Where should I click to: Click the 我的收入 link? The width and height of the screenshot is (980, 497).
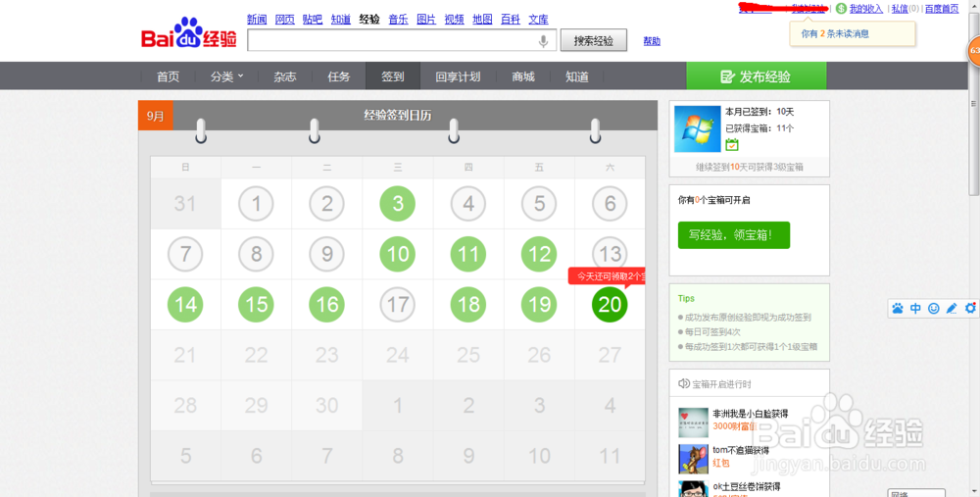point(865,9)
